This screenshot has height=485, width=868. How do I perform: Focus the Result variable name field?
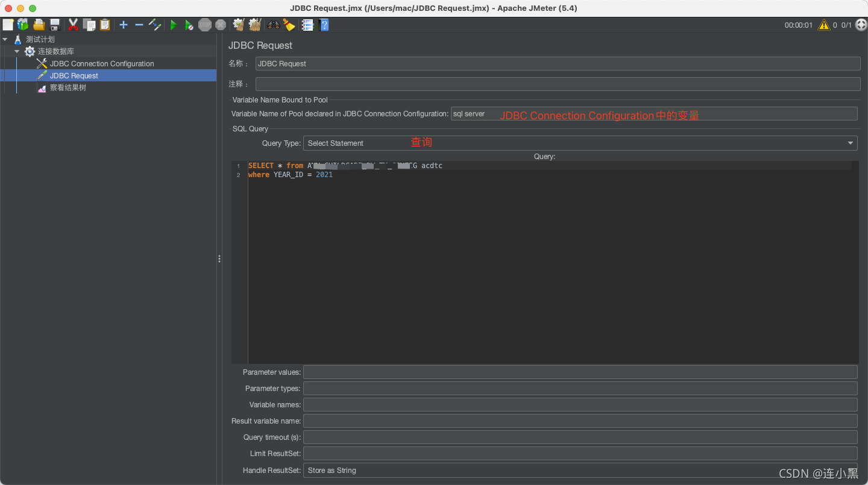point(580,421)
